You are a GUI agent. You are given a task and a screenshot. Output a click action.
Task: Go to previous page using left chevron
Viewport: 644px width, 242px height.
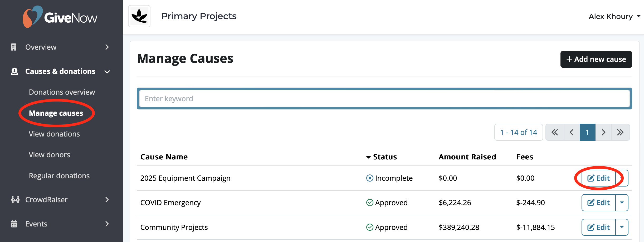[x=572, y=132]
